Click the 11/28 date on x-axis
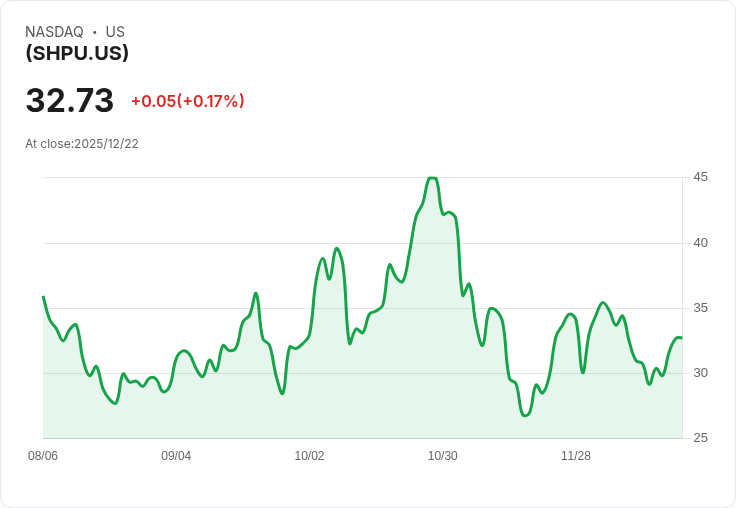The height and width of the screenshot is (508, 736). [x=576, y=456]
